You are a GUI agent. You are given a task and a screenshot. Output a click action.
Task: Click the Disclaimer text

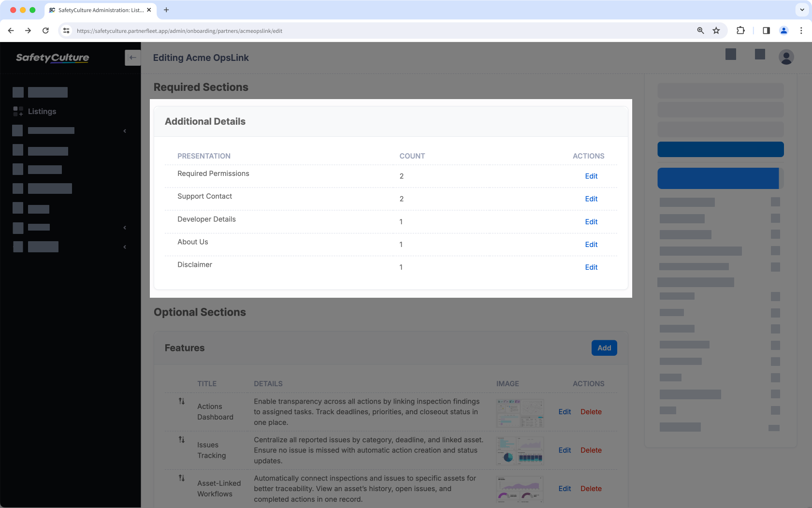coord(195,264)
